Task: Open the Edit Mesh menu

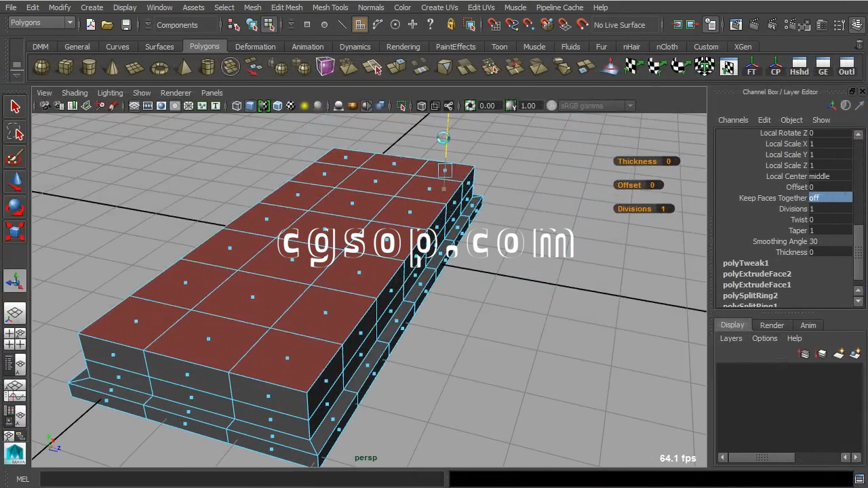Action: click(286, 7)
